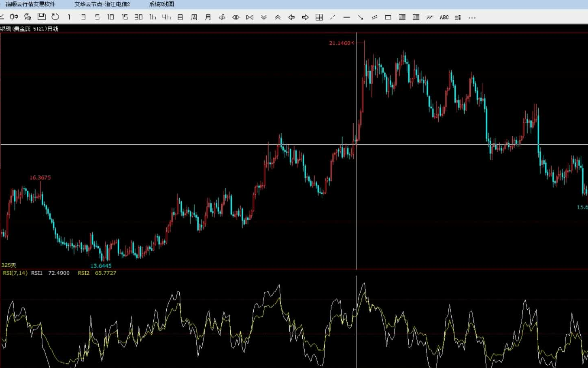
Task: Open the multi-pane layout icon
Action: pyautogui.click(x=319, y=17)
